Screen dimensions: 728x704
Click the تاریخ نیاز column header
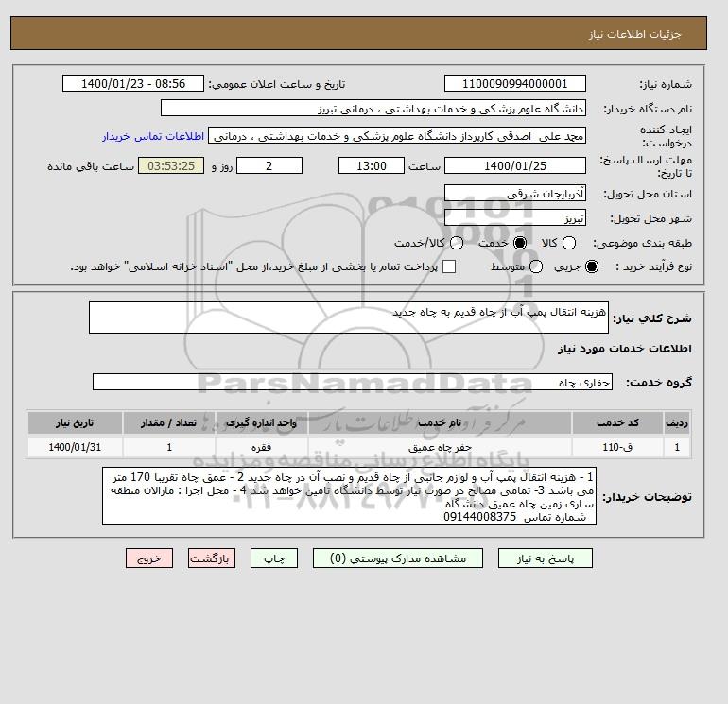click(75, 422)
